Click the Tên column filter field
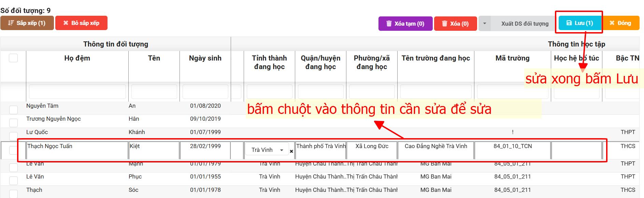Viewport: 644px width, 198px height. click(154, 92)
